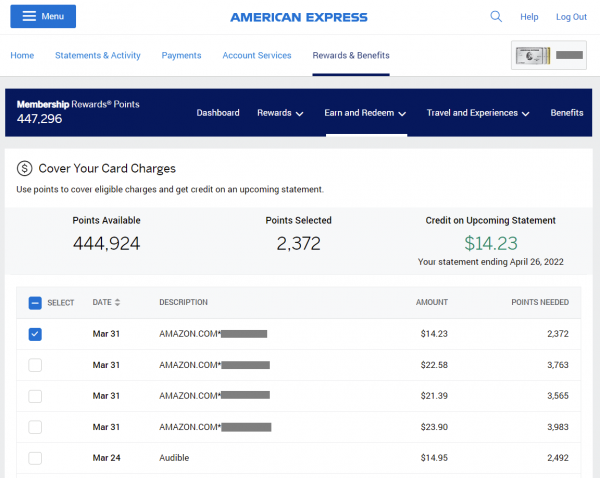Open the blue Menu button

[x=42, y=17]
